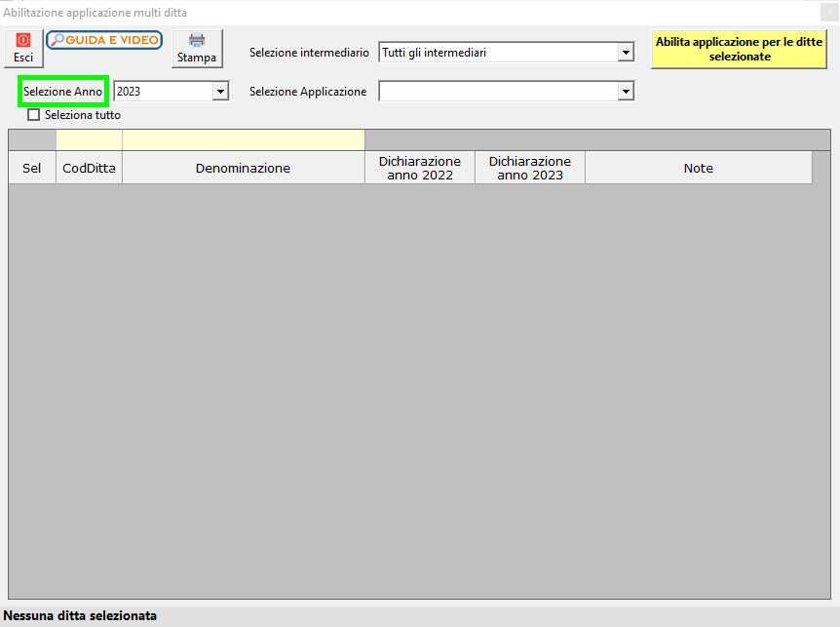Select the Dichiarazione anno 2022 column header

pyautogui.click(x=420, y=168)
